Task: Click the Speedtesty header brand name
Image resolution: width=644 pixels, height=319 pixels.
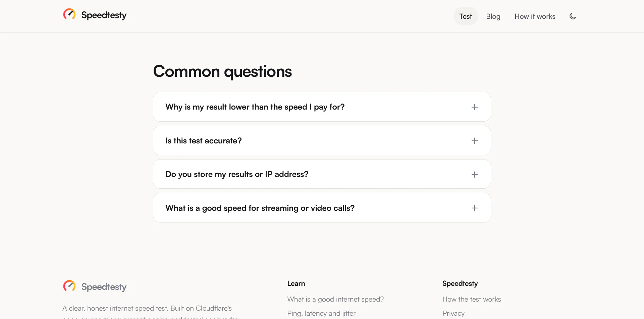Action: [104, 15]
